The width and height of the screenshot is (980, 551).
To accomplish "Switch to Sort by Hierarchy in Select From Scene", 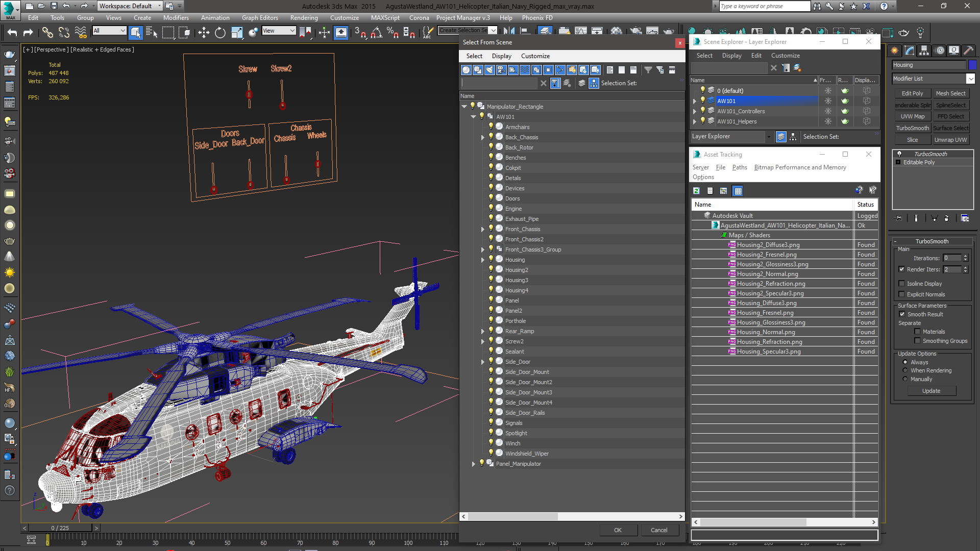I will (594, 83).
